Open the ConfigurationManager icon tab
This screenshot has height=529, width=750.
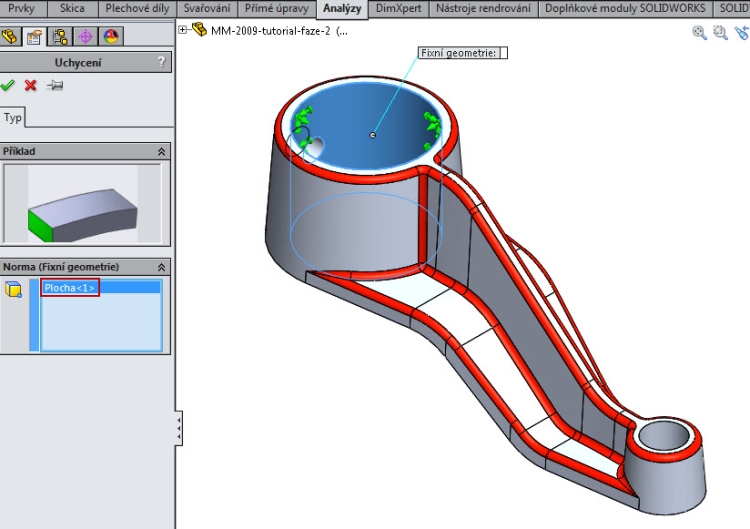coord(60,36)
